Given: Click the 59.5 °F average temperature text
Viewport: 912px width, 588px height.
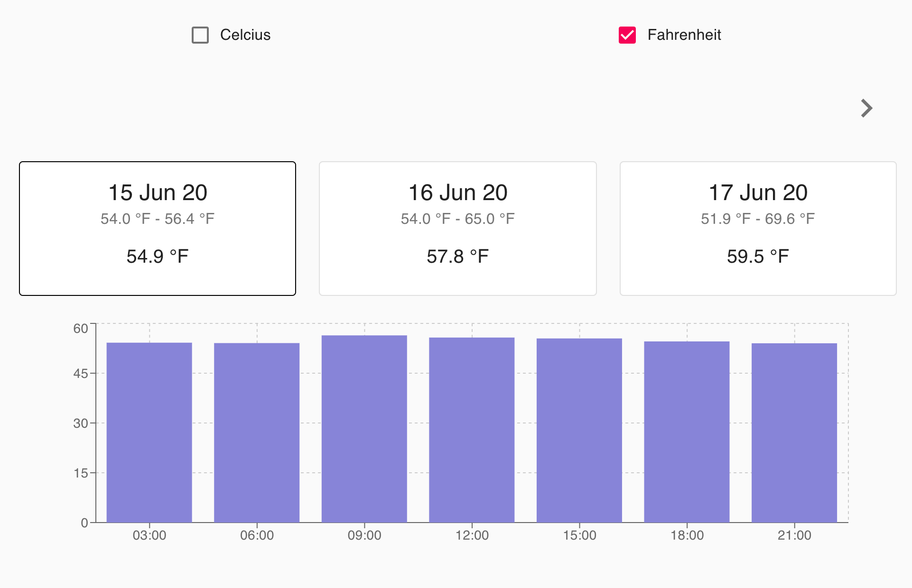Looking at the screenshot, I should coord(758,257).
